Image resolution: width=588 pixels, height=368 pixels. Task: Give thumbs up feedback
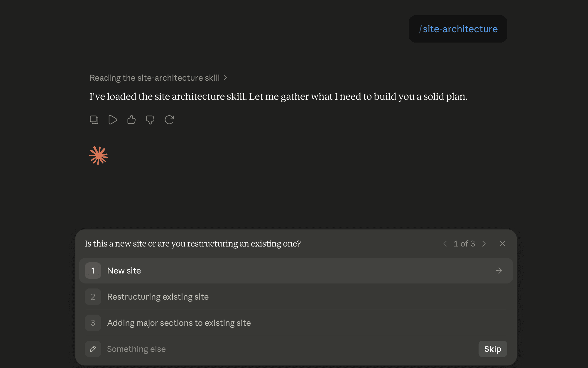pyautogui.click(x=131, y=120)
